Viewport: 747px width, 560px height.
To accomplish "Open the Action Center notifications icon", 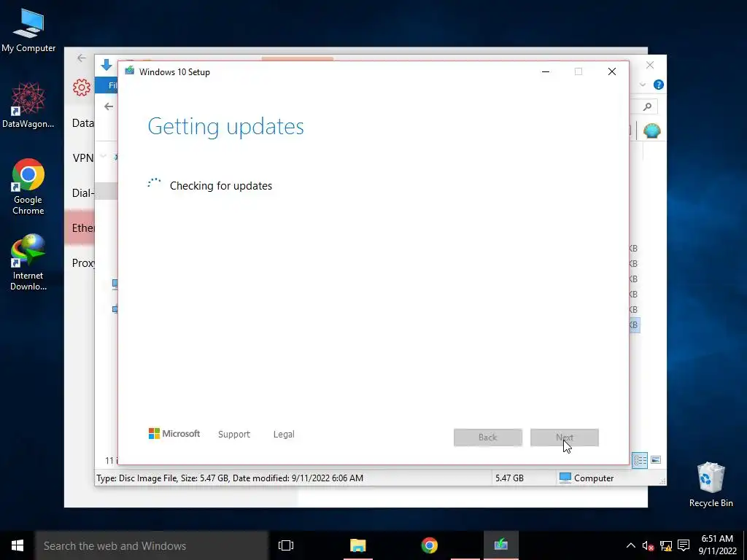I will [x=684, y=545].
